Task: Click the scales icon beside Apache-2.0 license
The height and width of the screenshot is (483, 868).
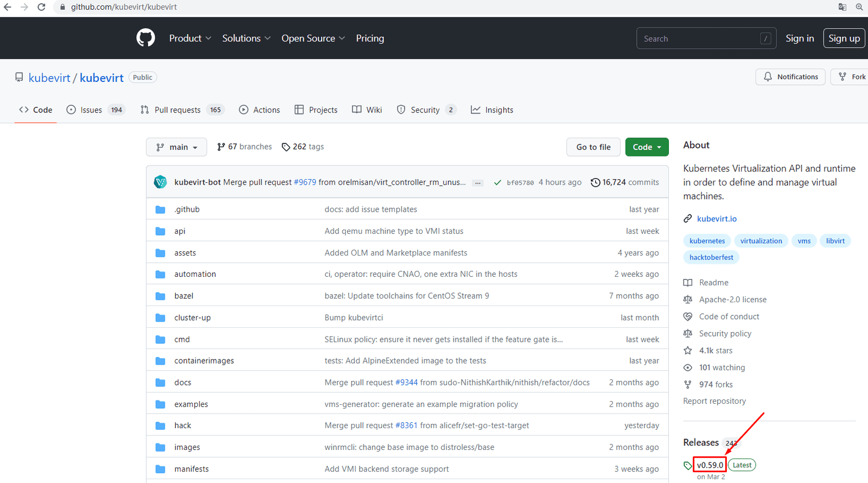Action: tap(688, 300)
